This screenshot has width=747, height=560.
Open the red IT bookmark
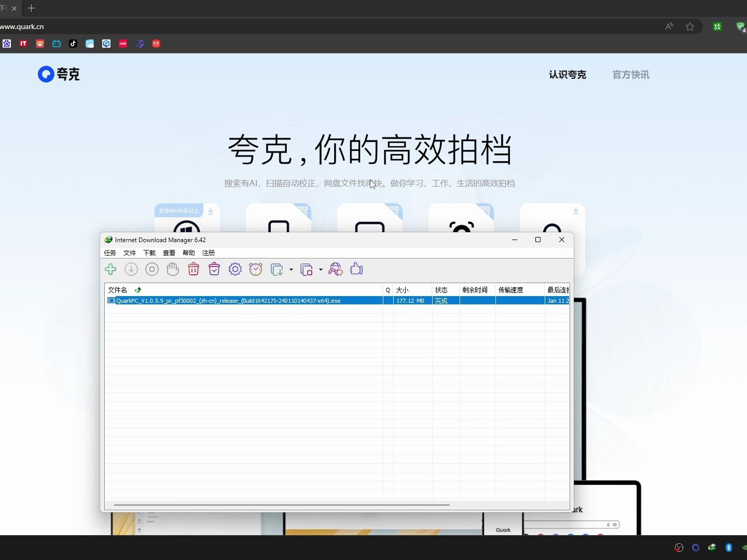[23, 44]
